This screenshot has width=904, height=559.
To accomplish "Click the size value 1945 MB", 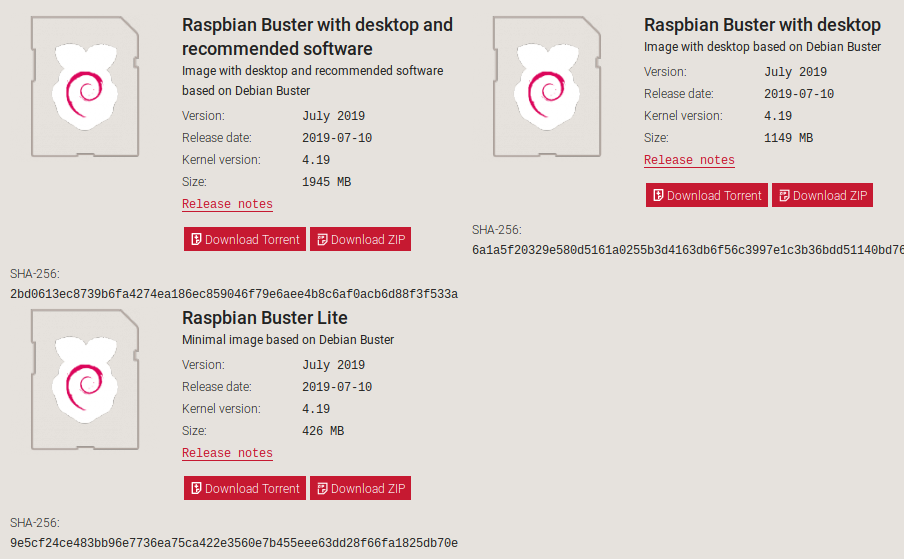I will pos(326,182).
